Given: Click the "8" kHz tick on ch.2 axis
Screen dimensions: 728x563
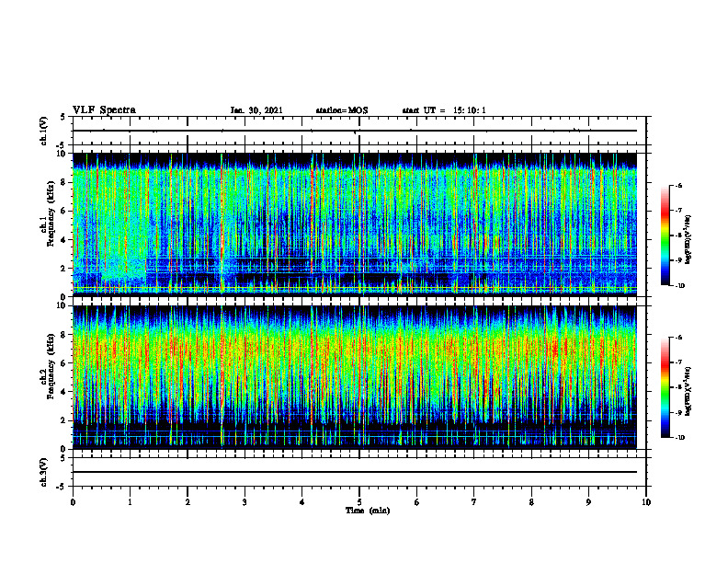Looking at the screenshot, I should pos(65,335).
